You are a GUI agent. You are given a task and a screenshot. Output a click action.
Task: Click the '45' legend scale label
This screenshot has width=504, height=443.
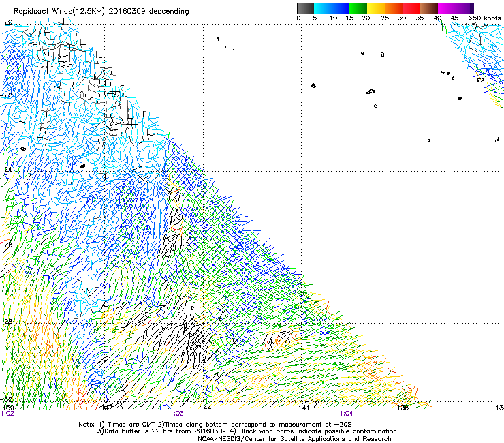click(x=454, y=18)
